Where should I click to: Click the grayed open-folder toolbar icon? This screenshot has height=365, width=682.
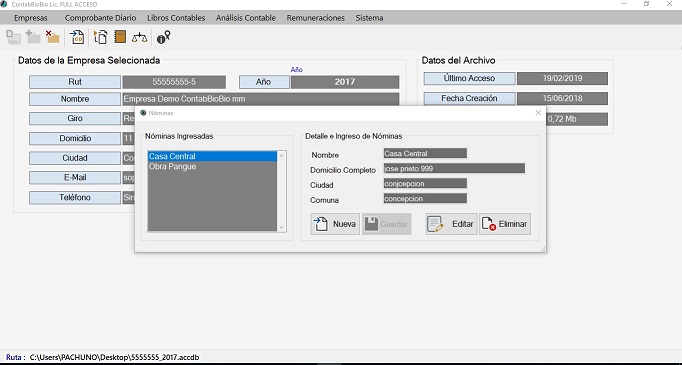13,37
